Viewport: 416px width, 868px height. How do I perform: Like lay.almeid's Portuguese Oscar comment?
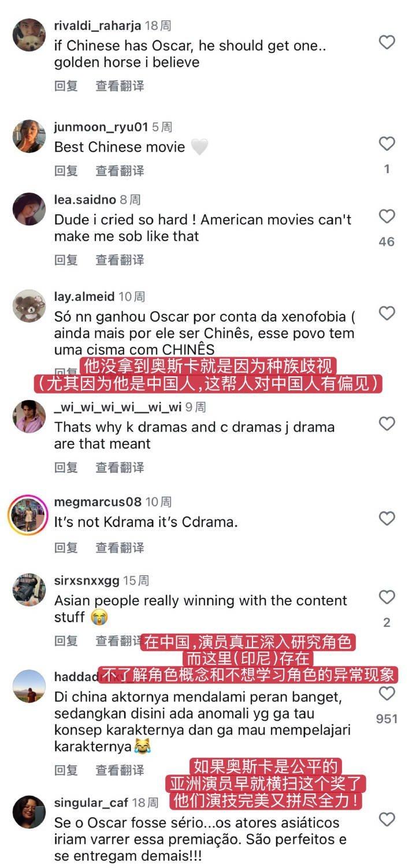[x=387, y=313]
